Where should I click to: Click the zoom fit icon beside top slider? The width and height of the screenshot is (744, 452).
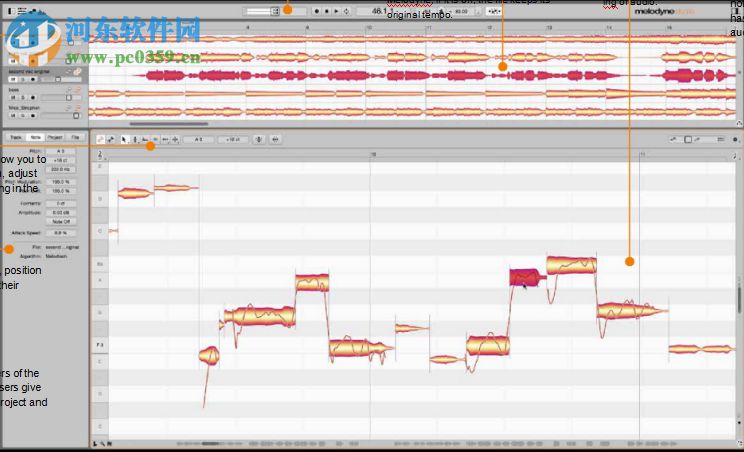point(275,11)
